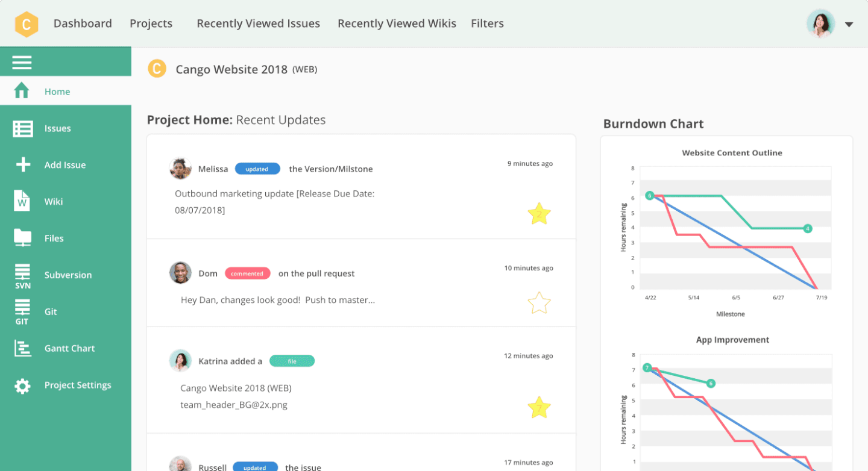This screenshot has height=471, width=868.
Task: Toggle the star on Katrina's file update
Action: [x=539, y=408]
